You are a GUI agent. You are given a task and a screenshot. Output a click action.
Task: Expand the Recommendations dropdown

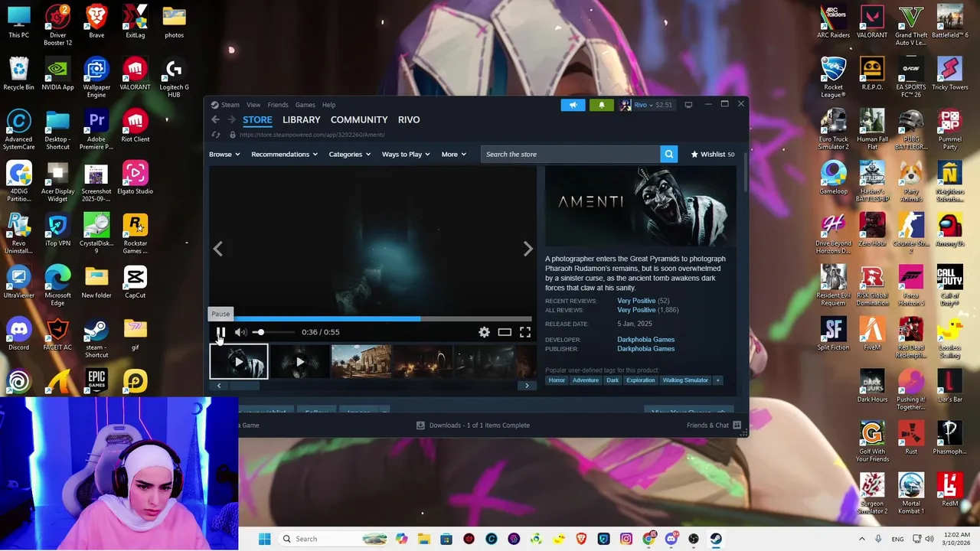tap(284, 155)
